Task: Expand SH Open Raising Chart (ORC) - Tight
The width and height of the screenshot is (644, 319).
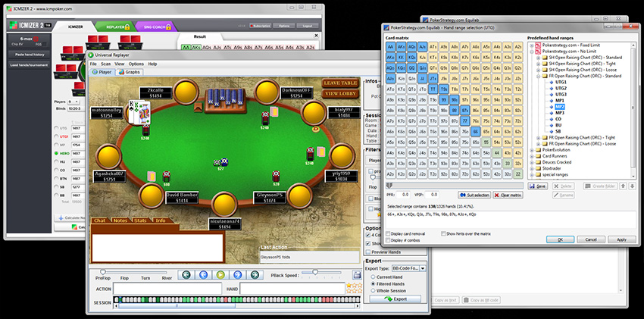Action: pos(539,64)
